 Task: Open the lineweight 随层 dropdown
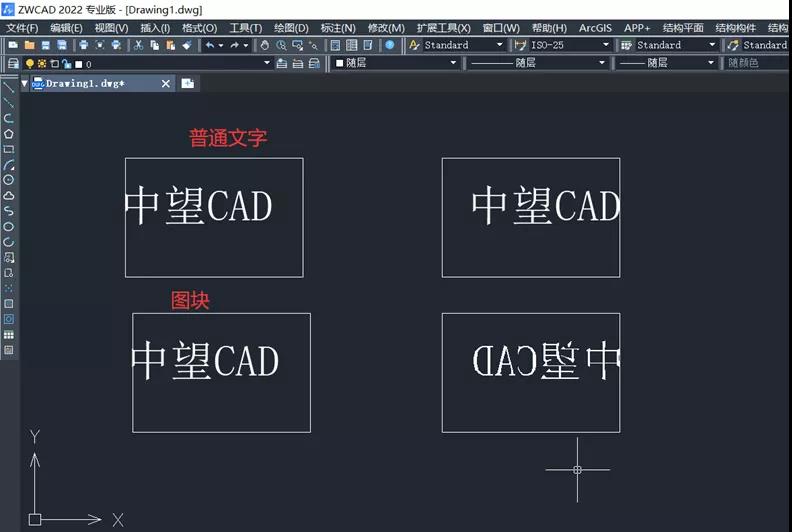pyautogui.click(x=711, y=63)
